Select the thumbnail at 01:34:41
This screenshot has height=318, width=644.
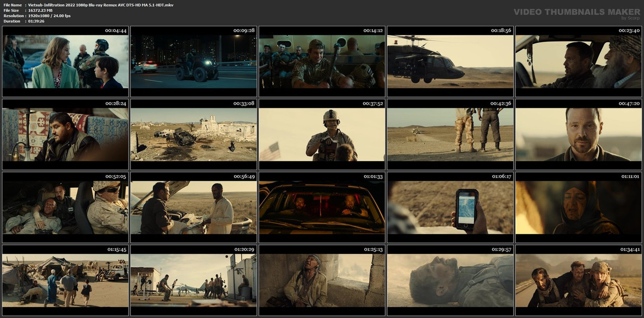[579, 280]
